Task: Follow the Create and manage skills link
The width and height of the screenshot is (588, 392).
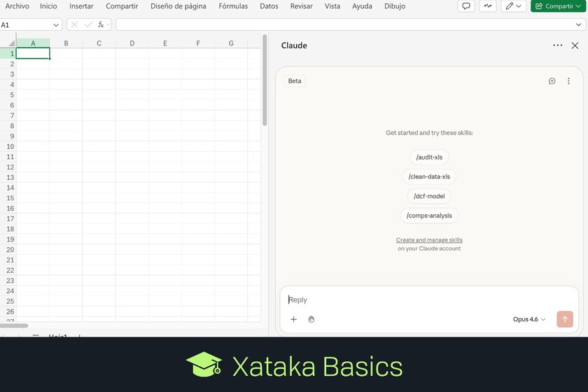Action: click(x=429, y=240)
